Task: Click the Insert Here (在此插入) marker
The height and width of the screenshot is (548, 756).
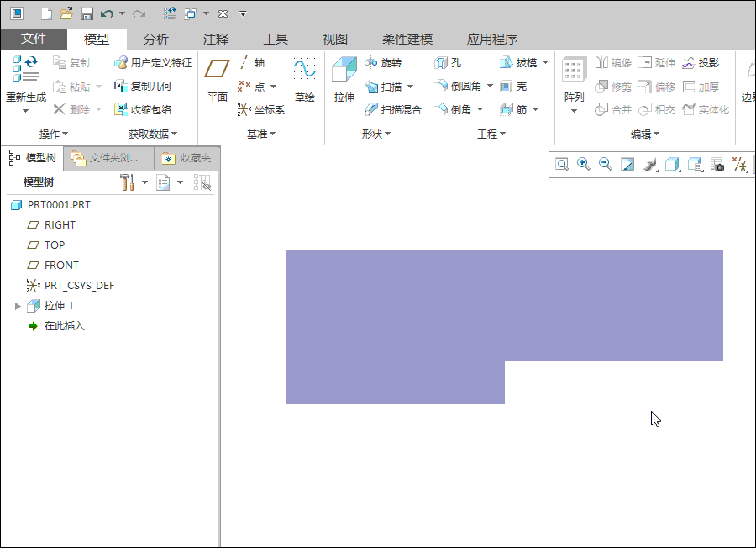Action: click(57, 326)
